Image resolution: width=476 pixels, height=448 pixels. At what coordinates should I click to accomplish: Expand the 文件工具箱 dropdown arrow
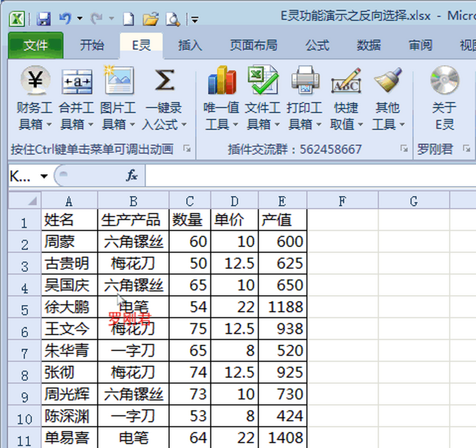click(277, 124)
